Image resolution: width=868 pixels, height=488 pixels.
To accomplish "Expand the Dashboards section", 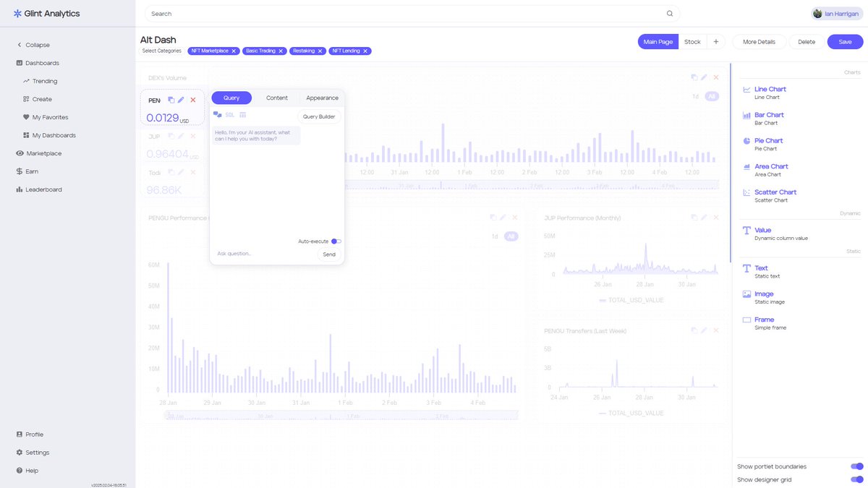I will [x=38, y=63].
